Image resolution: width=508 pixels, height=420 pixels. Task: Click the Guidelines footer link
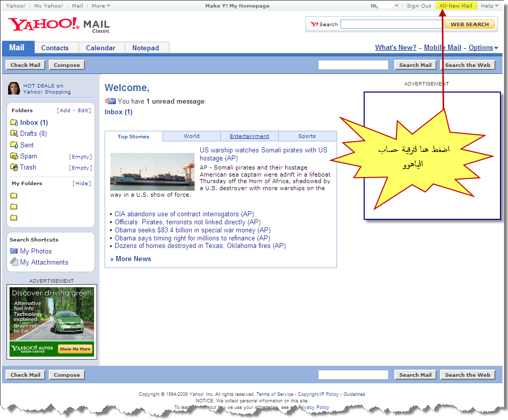click(354, 394)
